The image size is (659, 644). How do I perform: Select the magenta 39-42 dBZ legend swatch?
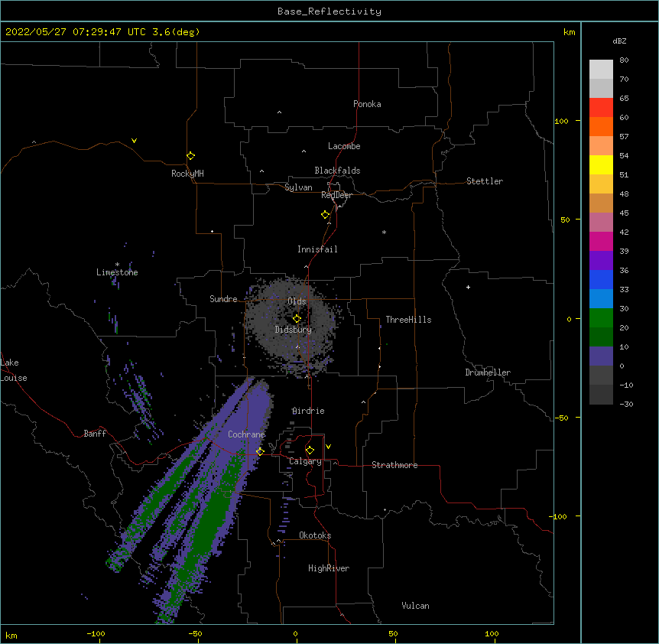click(x=601, y=242)
